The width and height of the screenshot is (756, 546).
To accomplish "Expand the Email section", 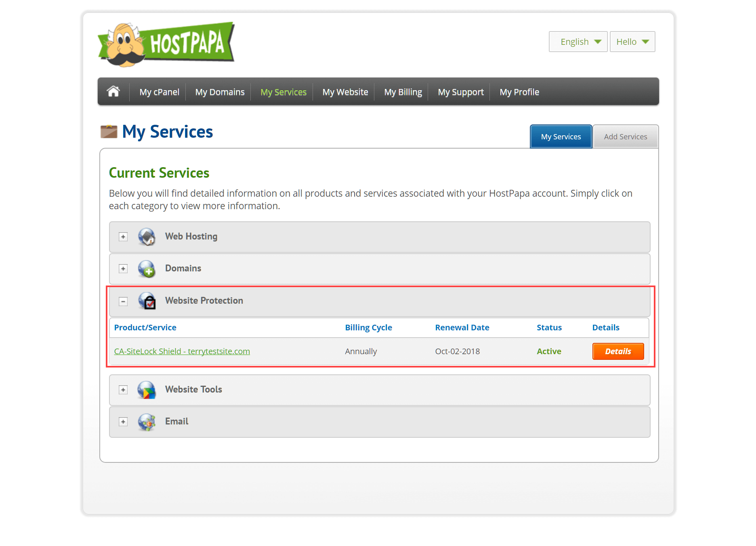I will pyautogui.click(x=123, y=422).
